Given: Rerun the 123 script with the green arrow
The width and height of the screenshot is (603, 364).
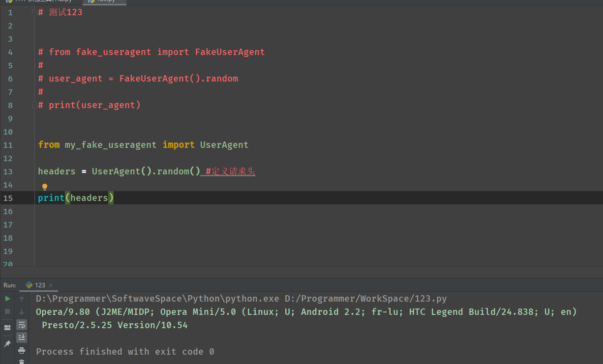Looking at the screenshot, I should (x=8, y=299).
